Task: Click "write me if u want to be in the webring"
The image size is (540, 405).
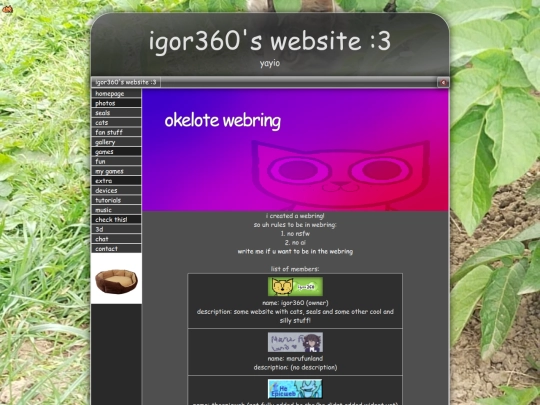Action: click(295, 251)
